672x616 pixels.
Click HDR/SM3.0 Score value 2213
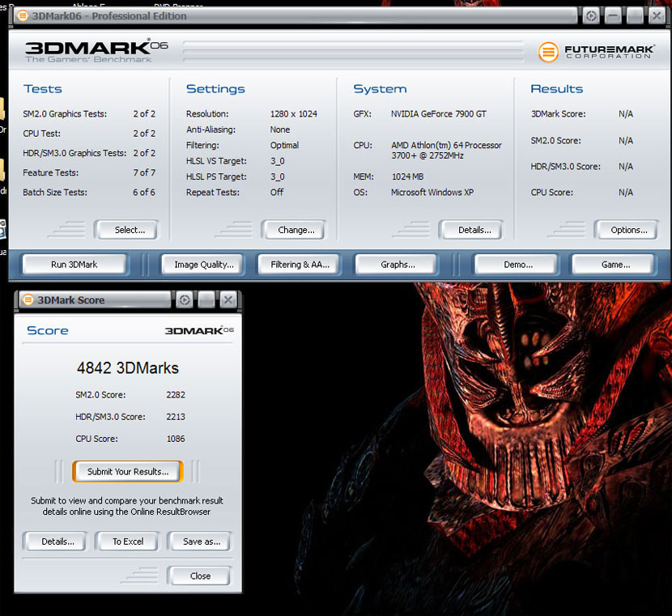click(x=176, y=416)
